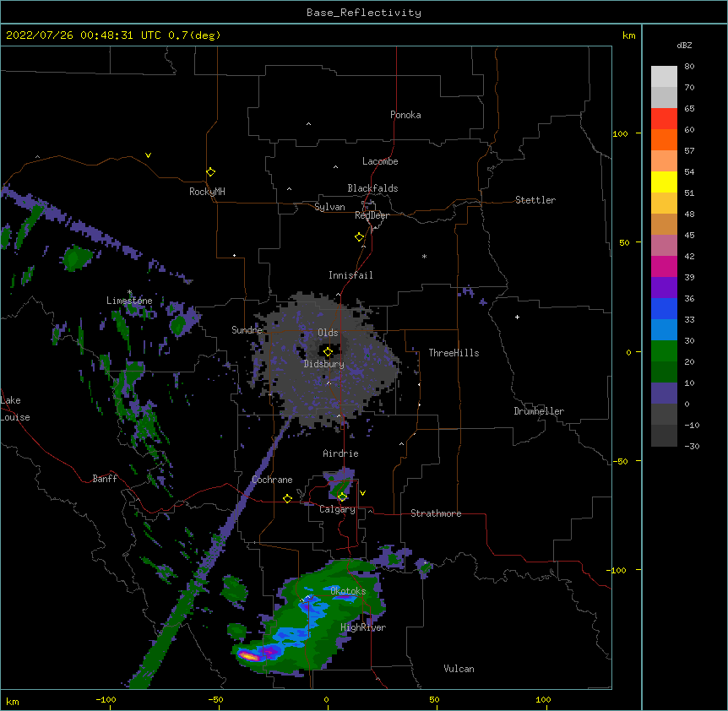Click the Olds city label
728x711 pixels.
(x=328, y=333)
